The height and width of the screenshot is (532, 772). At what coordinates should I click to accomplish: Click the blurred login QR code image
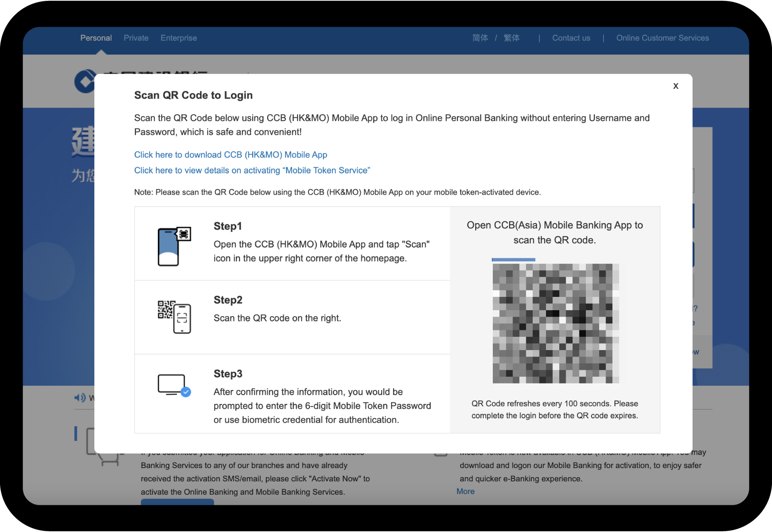(x=555, y=323)
